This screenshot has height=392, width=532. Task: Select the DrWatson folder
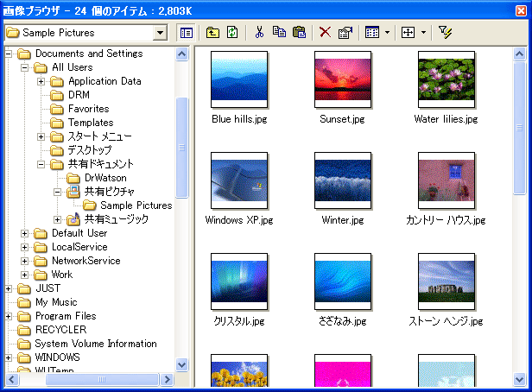tap(105, 178)
